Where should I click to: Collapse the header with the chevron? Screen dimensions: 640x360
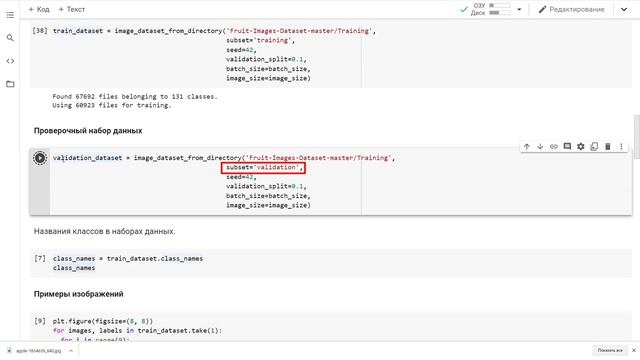[624, 9]
